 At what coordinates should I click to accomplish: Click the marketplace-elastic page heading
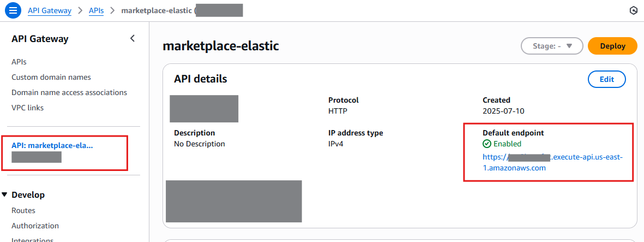pos(221,46)
